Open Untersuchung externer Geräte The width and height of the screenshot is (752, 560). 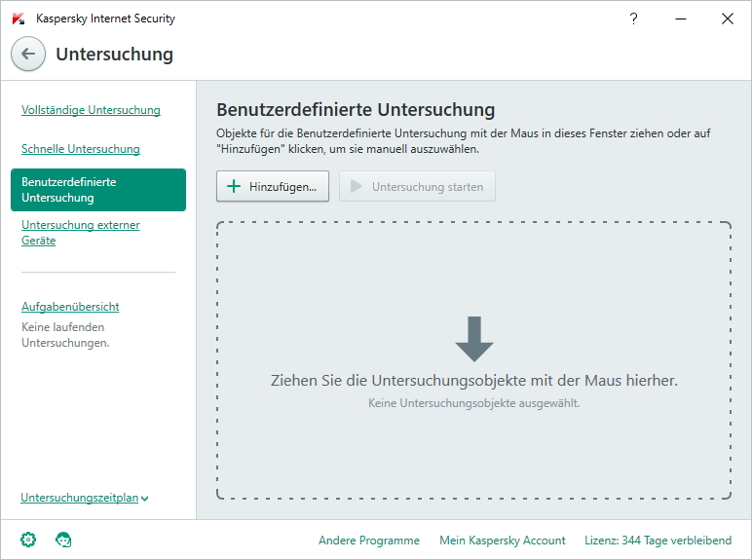pyautogui.click(x=81, y=233)
